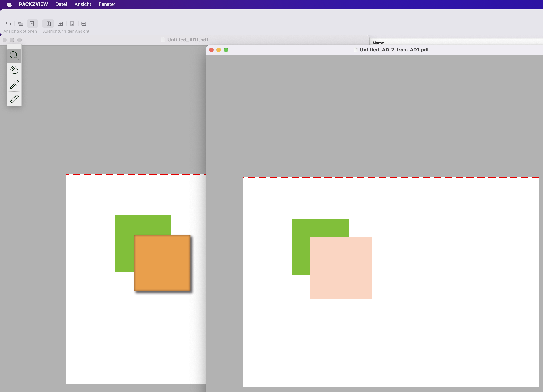
Task: Click the pale pink square in AD-2 document
Action: click(x=341, y=268)
